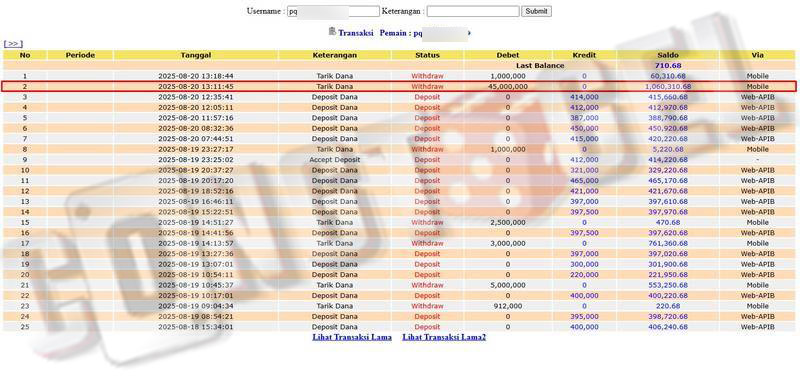Click the Submit button

click(x=536, y=11)
